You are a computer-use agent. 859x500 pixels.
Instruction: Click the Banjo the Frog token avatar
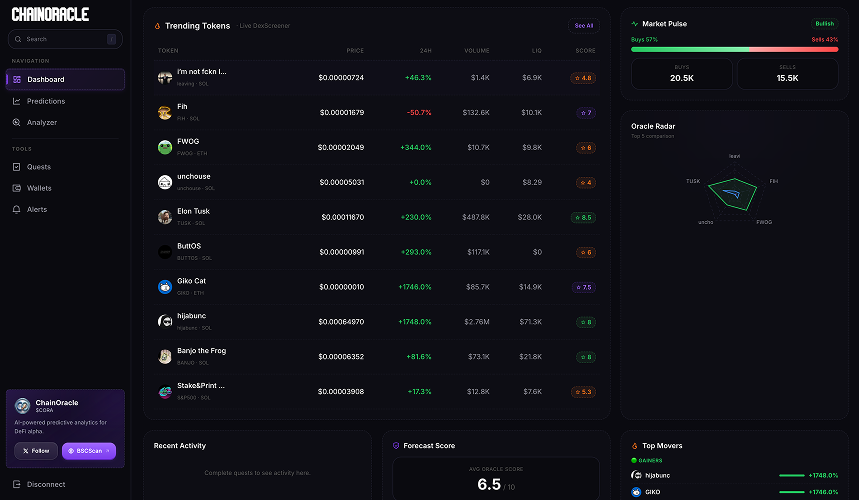pos(165,356)
